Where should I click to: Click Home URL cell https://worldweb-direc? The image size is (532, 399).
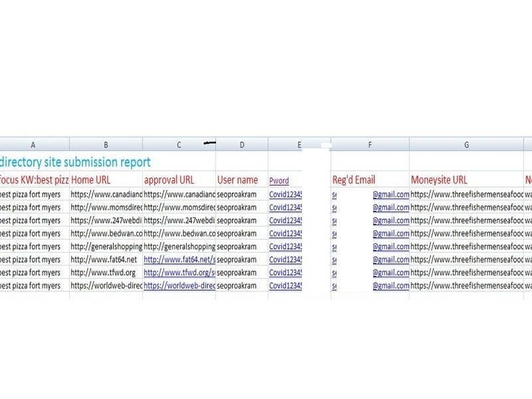pyautogui.click(x=106, y=286)
